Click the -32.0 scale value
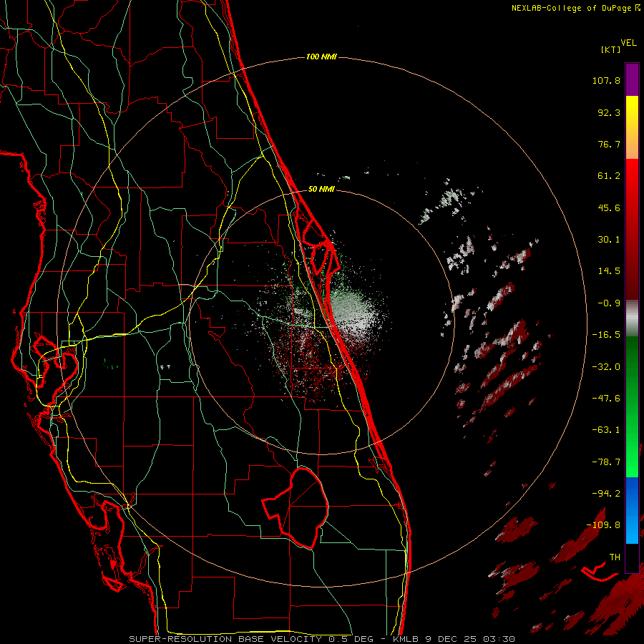Viewport: 644px width, 644px height. [606, 367]
